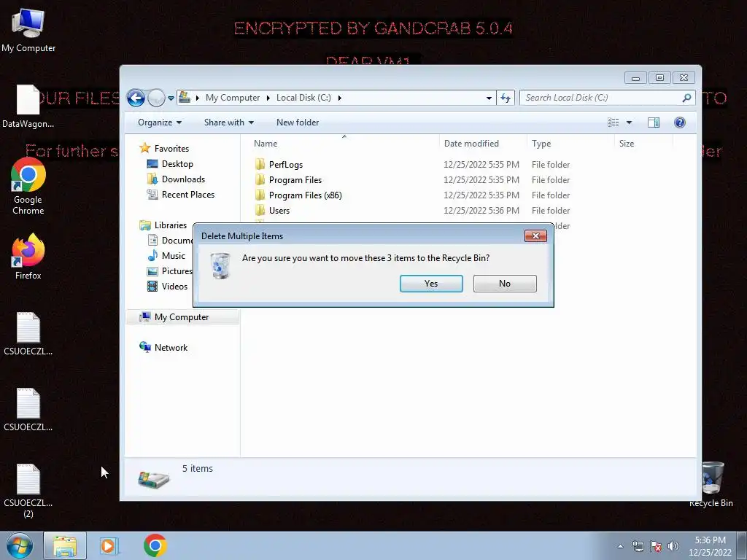Click the network tray icon
This screenshot has width=747, height=560.
[638, 547]
